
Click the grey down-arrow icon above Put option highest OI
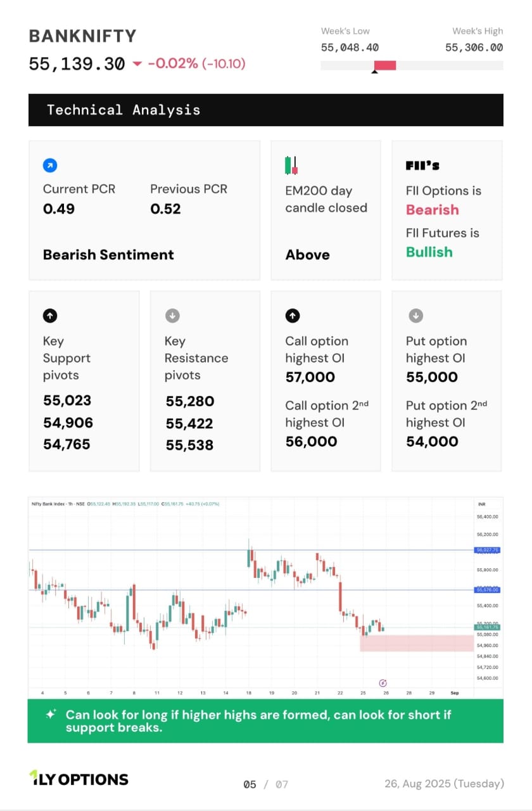point(415,316)
